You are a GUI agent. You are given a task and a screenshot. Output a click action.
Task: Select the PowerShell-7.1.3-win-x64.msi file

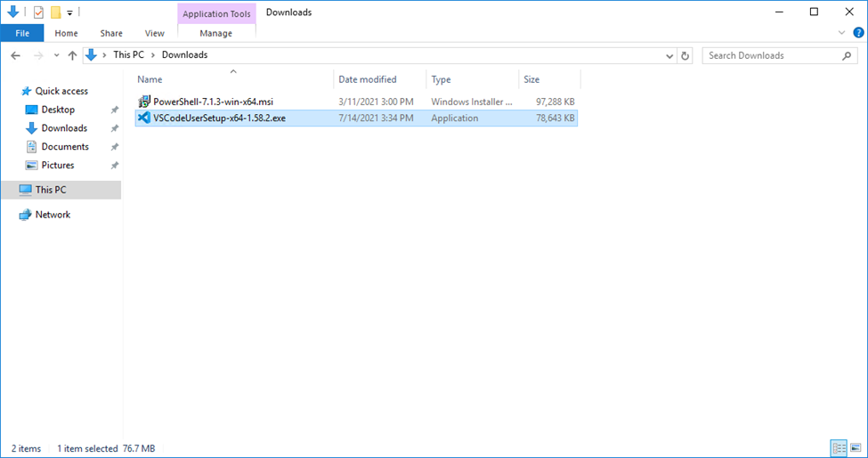[x=213, y=102]
